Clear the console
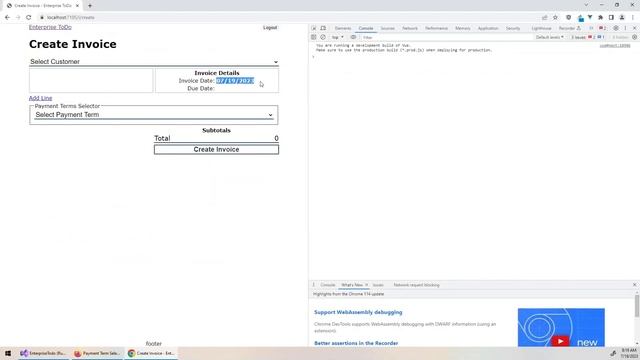Image resolution: width=640 pixels, height=360 pixels. pyautogui.click(x=323, y=37)
